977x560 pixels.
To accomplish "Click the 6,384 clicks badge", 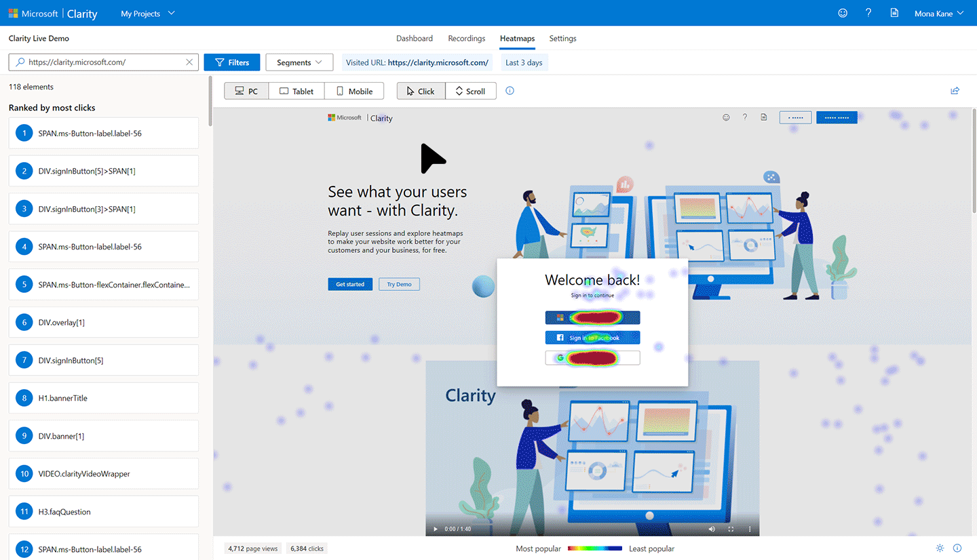I will click(306, 548).
